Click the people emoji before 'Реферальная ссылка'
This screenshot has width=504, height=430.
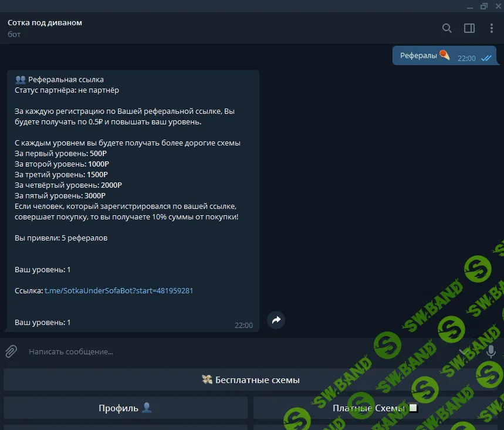20,79
